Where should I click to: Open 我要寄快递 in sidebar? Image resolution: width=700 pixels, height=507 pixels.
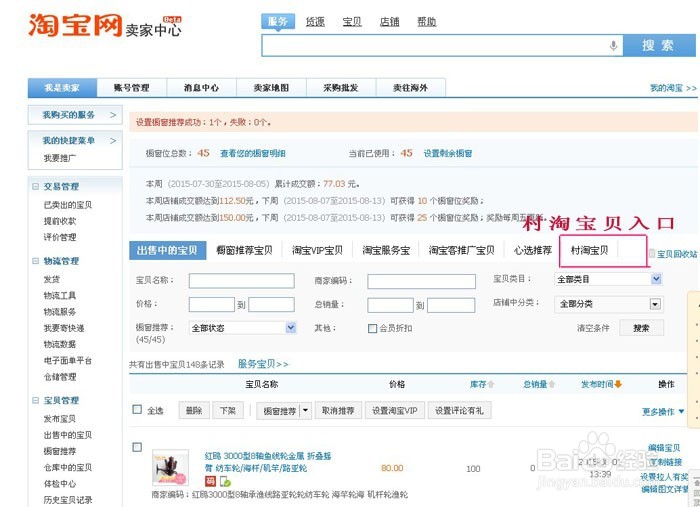[64, 328]
